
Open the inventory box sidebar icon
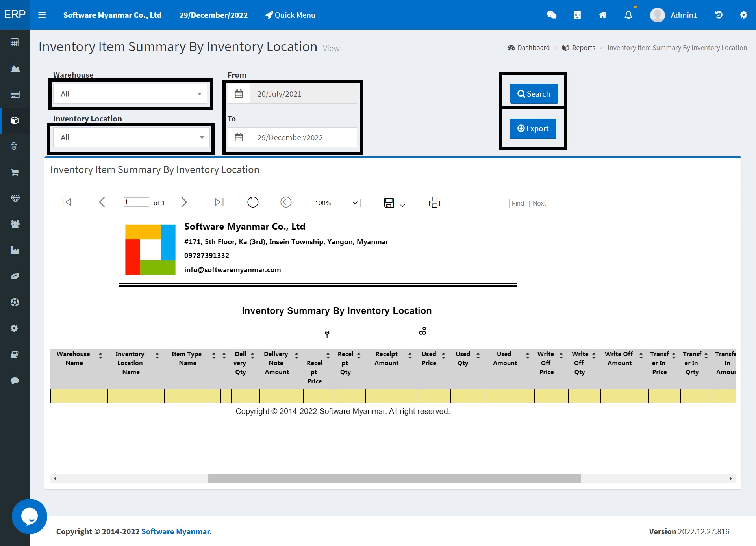click(x=15, y=121)
